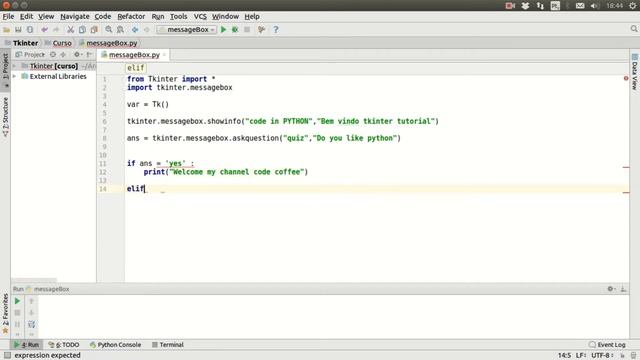Select the messageBox.py breadcrumb in navigation bar

click(108, 43)
